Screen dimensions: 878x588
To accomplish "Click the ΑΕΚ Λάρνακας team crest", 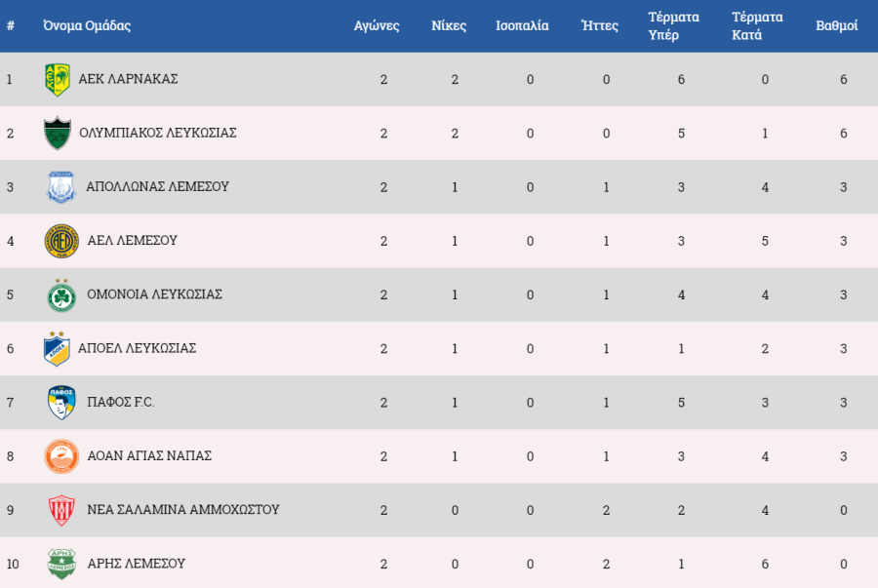I will tap(58, 79).
